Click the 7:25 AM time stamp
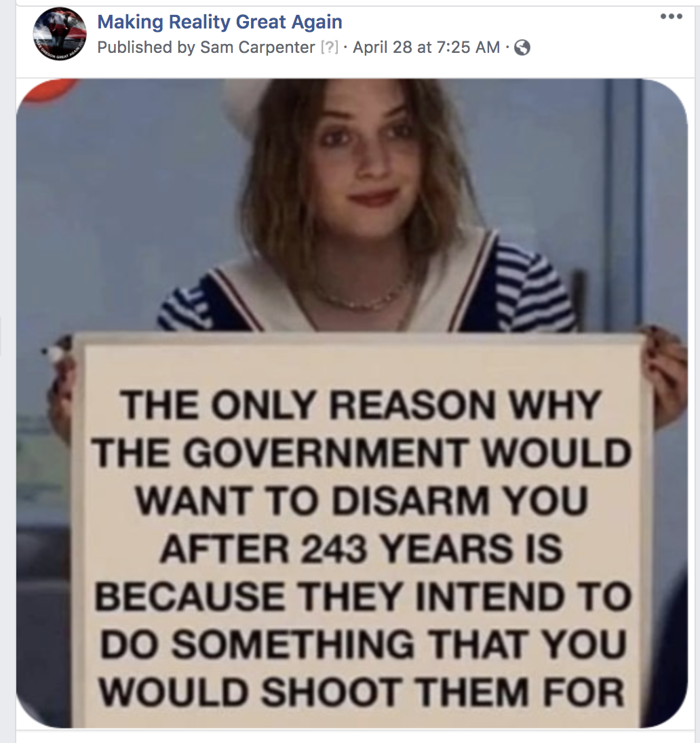Image resolution: width=700 pixels, height=743 pixels. point(467,47)
